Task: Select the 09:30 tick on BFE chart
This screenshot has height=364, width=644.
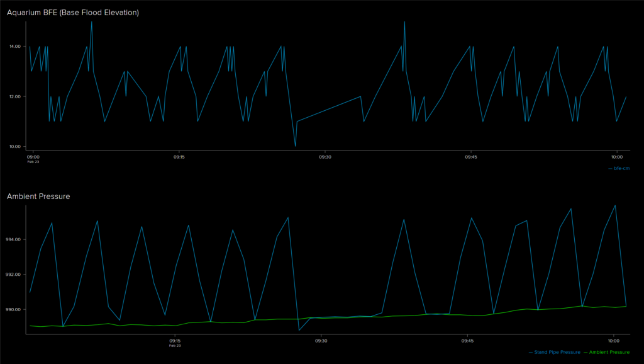Action: [325, 157]
